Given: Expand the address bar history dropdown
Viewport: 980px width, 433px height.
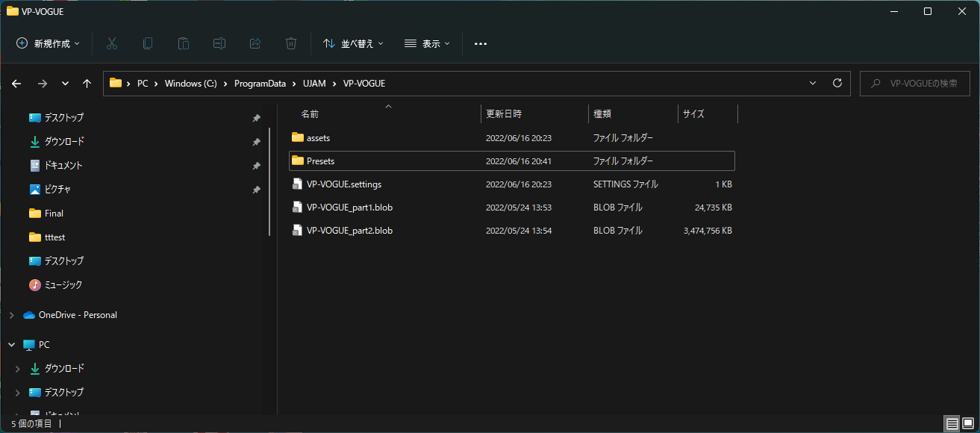Looking at the screenshot, I should tap(813, 83).
